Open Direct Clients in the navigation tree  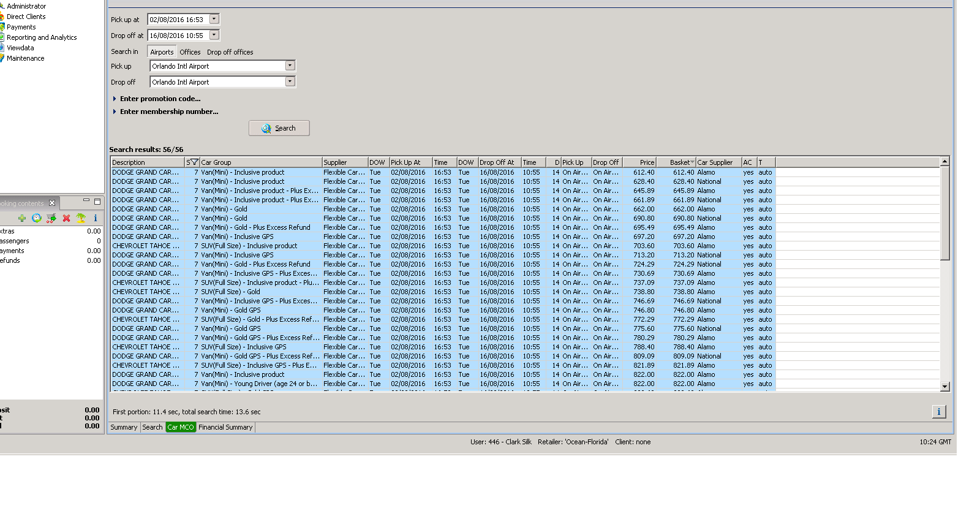coord(26,17)
